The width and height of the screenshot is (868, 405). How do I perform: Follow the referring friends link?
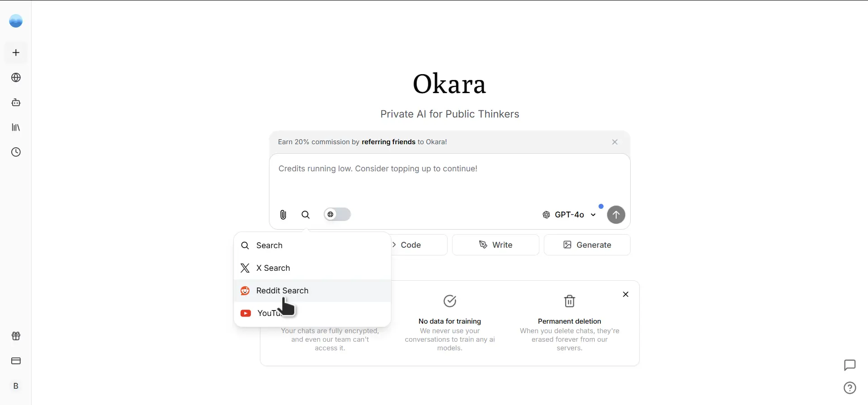point(388,142)
